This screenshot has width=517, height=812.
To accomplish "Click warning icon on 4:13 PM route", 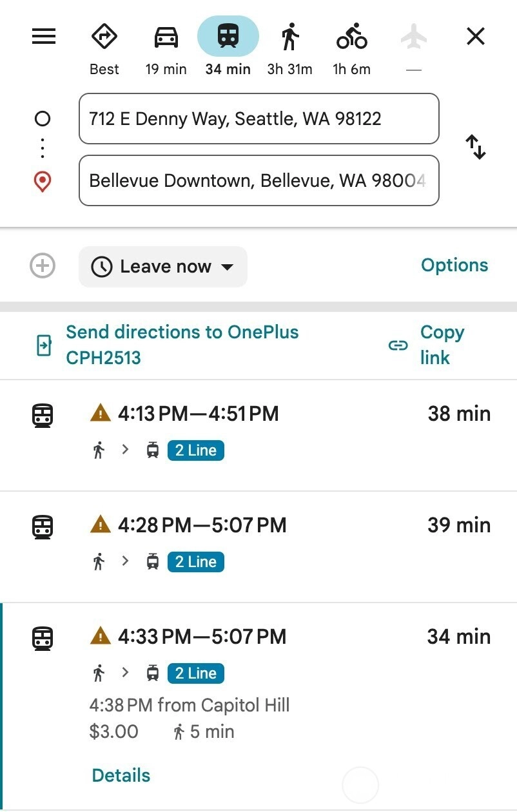I will coord(100,412).
